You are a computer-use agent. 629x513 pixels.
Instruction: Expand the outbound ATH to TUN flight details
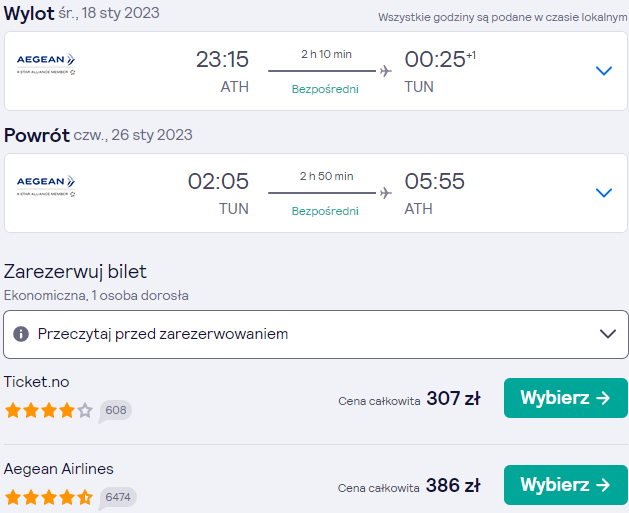click(x=604, y=71)
